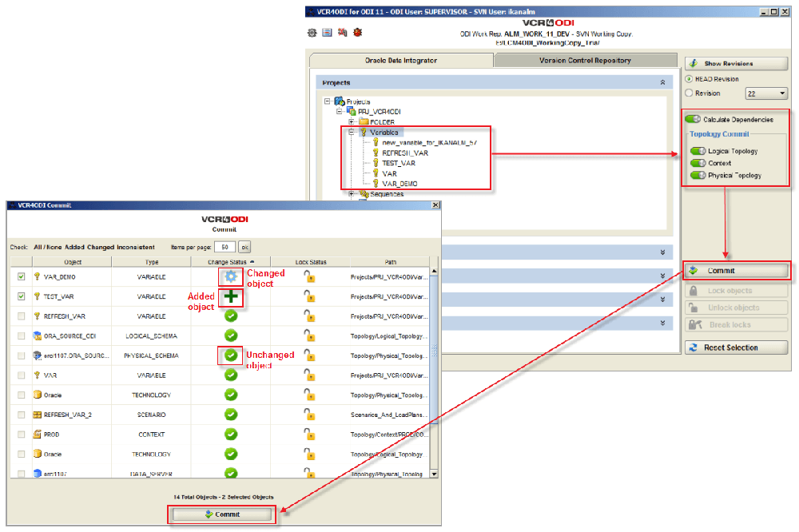Click the lock icon in REFRESH_VAR_2 row

coord(309,415)
